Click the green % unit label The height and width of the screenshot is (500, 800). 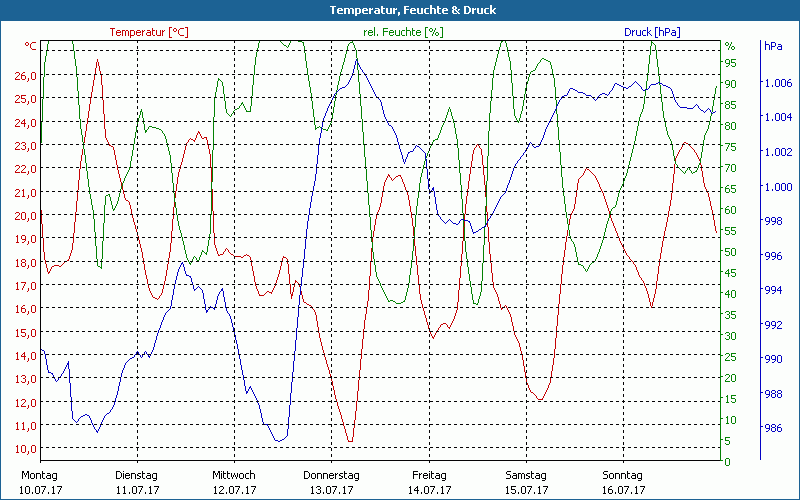730,46
